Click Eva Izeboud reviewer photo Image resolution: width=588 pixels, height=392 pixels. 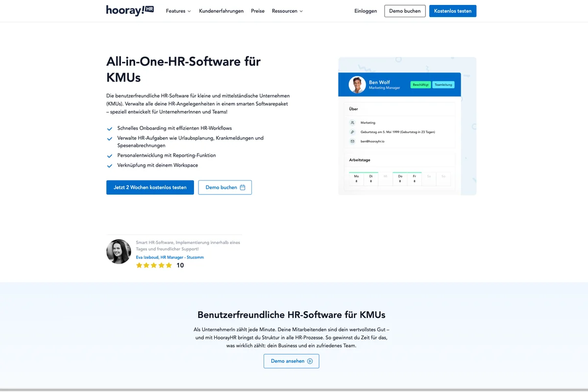point(119,251)
